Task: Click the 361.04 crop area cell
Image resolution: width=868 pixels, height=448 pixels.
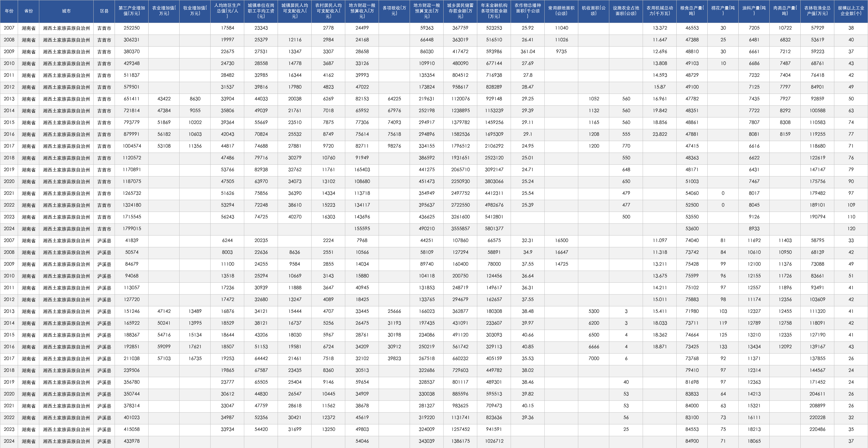Action: tap(528, 52)
